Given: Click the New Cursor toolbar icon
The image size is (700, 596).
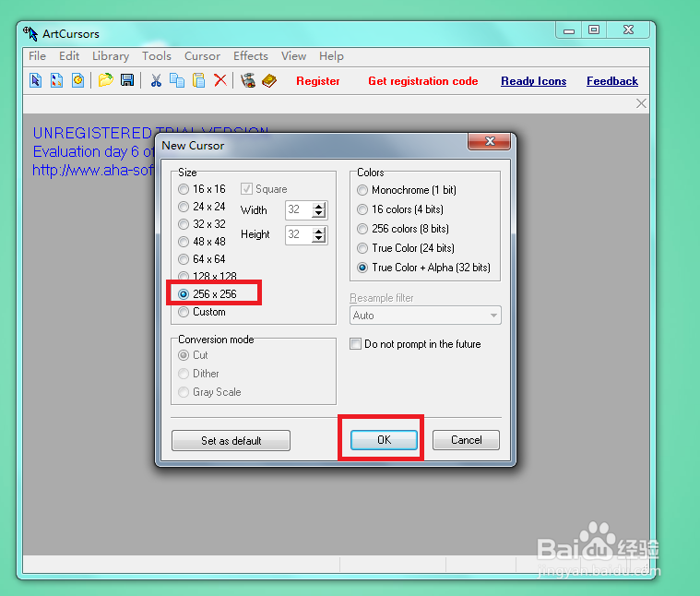Looking at the screenshot, I should pyautogui.click(x=36, y=80).
